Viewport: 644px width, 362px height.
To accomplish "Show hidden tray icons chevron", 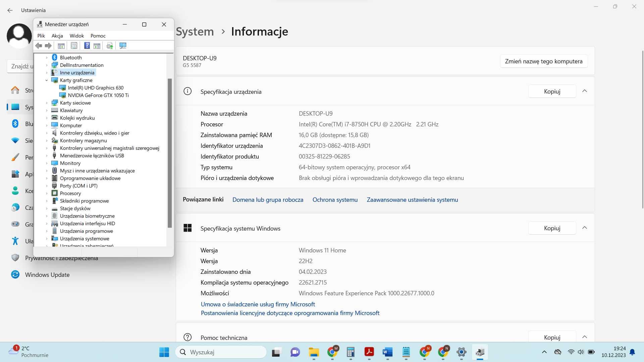I will pos(544,352).
